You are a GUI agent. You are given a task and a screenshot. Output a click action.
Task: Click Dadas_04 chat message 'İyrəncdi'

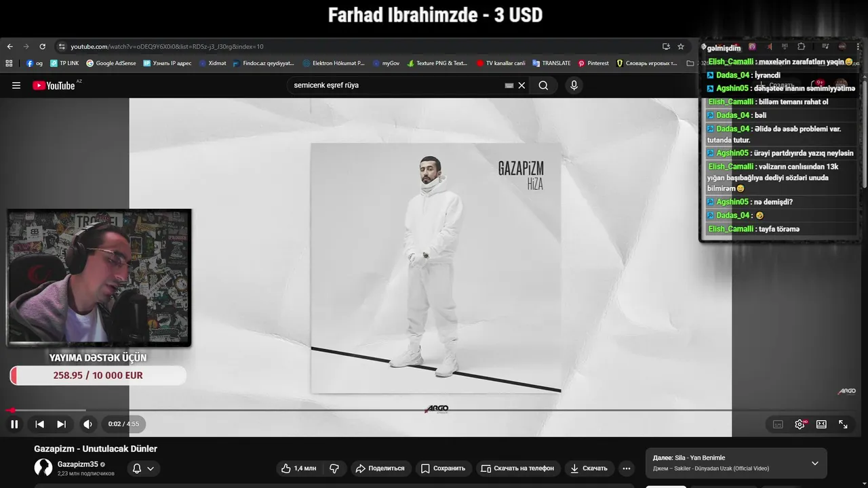pyautogui.click(x=782, y=75)
